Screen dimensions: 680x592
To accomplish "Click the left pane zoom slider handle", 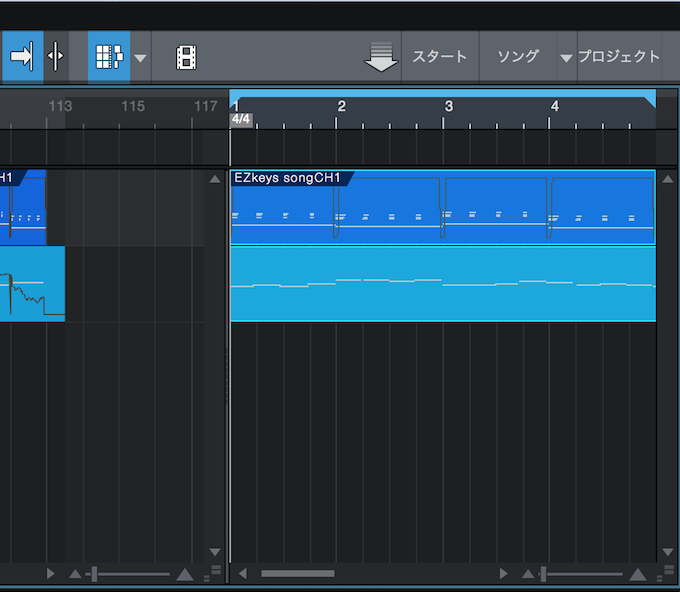I will tap(94, 574).
